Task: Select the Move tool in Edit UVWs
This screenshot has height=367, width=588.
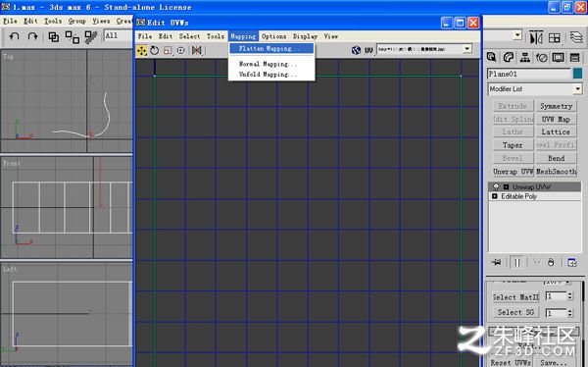Action: 142,50
